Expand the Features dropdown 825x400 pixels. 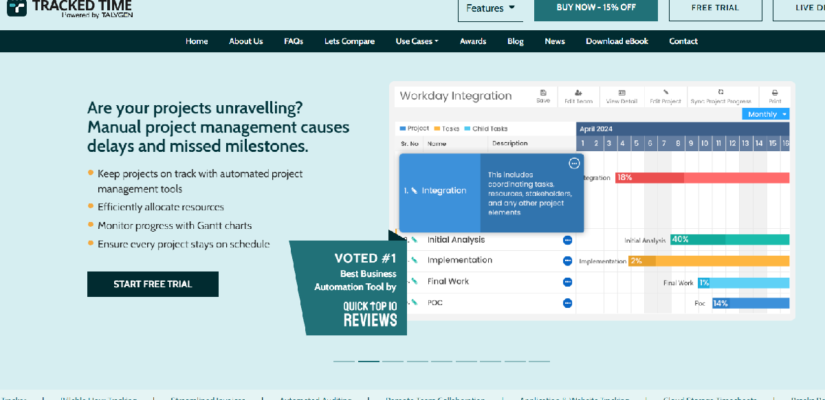(491, 8)
